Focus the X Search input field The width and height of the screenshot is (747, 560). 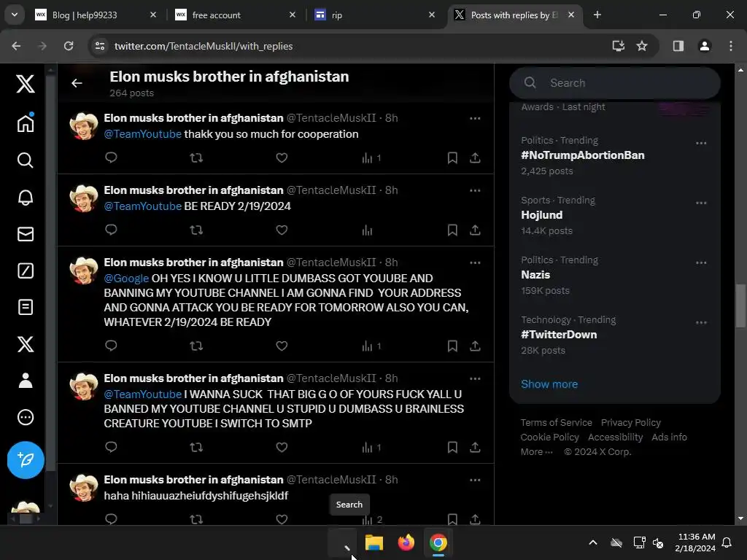pos(614,83)
